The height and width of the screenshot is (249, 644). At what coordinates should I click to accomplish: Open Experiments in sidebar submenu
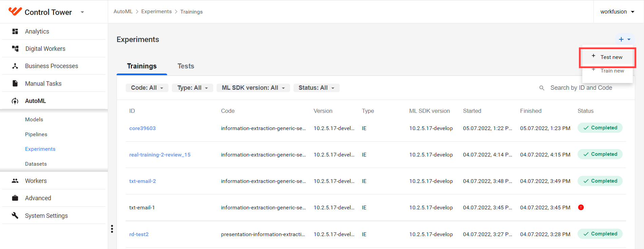(40, 149)
